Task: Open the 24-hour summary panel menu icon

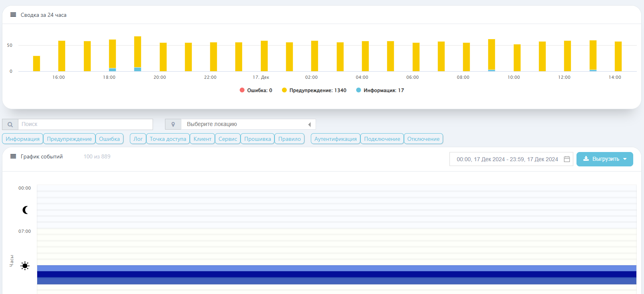Action: pyautogui.click(x=13, y=15)
